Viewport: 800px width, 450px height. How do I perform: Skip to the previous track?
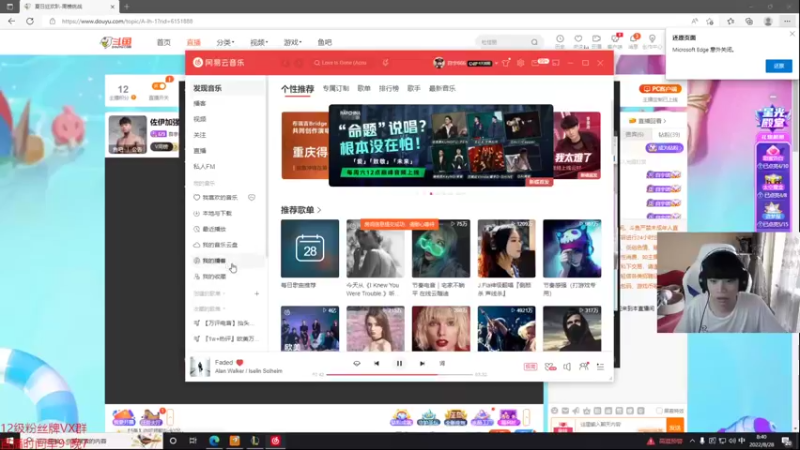(377, 363)
